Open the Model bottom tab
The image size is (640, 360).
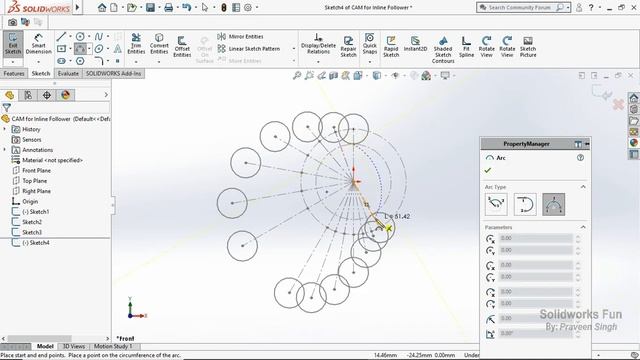point(45,346)
